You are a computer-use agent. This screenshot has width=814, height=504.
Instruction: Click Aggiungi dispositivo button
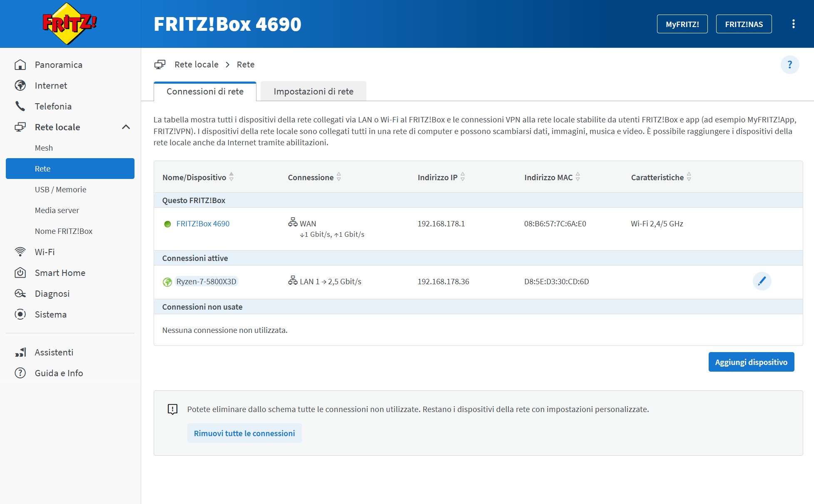(x=751, y=362)
